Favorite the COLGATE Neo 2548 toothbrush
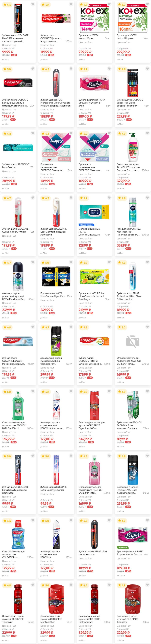This screenshot has height=644, width=151. pos(33,4)
